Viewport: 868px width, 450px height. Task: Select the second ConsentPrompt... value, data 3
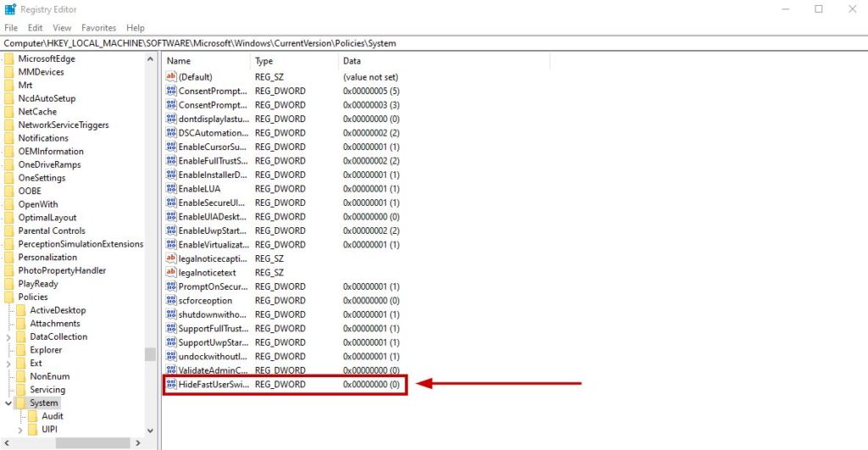click(x=213, y=104)
